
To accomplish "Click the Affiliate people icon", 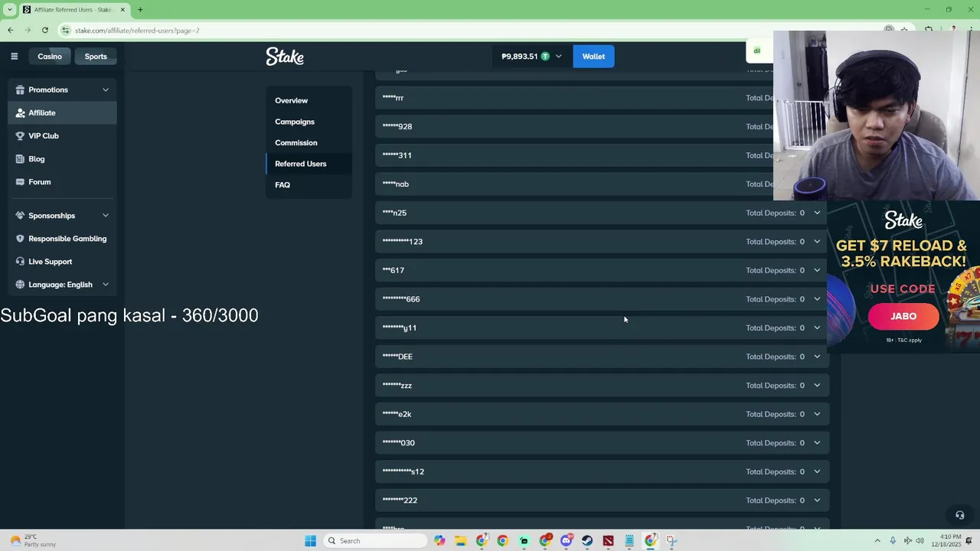I will [x=20, y=112].
